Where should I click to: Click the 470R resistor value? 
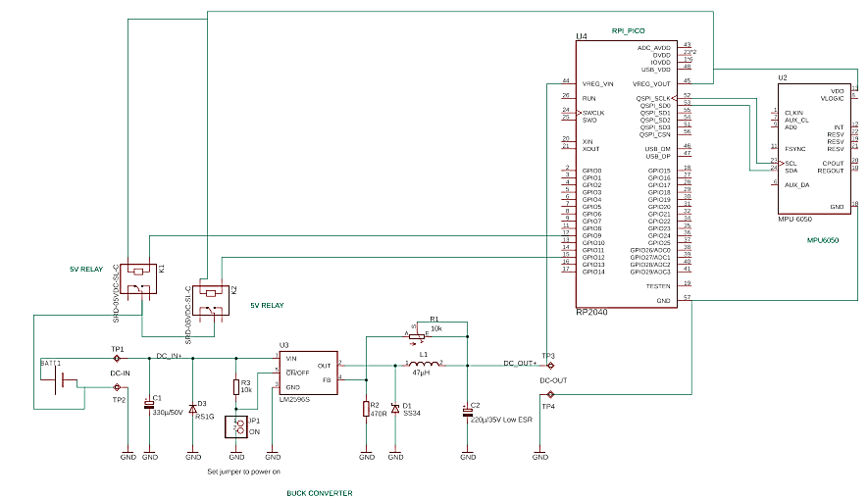pyautogui.click(x=379, y=414)
